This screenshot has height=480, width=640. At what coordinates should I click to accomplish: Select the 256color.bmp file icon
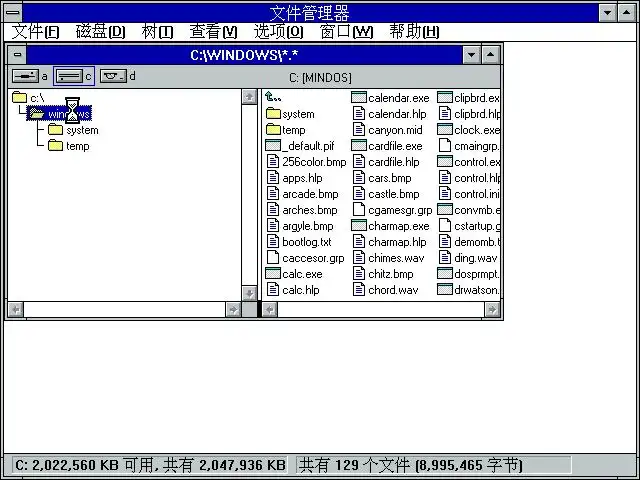(273, 162)
